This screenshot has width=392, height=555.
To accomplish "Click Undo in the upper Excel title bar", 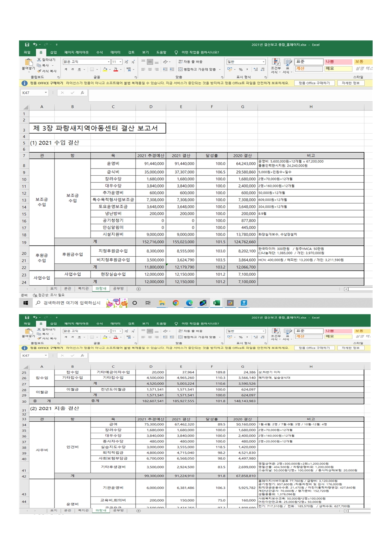I will 35,45.
